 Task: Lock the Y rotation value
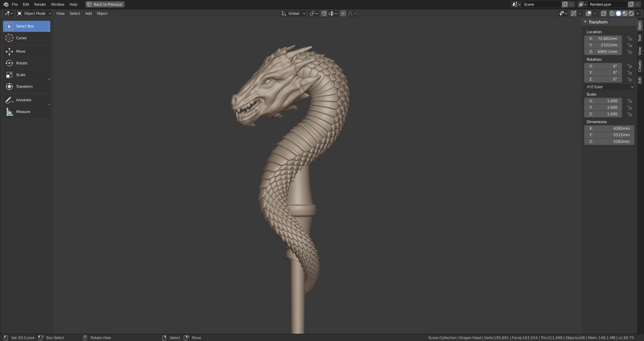[630, 73]
